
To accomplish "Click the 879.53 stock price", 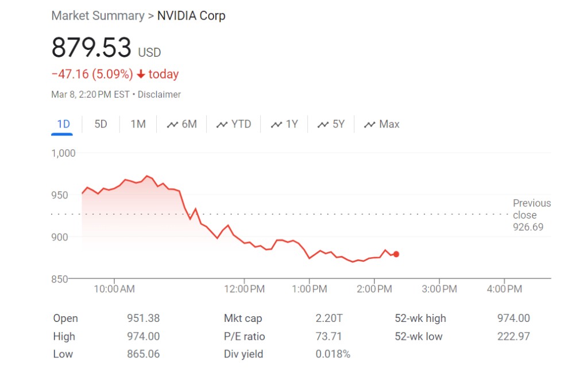I will [91, 48].
